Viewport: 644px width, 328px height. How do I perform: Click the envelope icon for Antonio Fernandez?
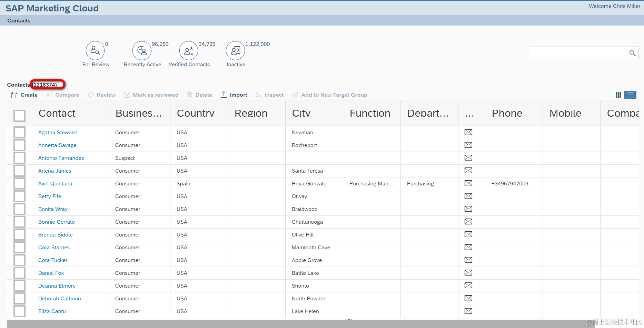(x=468, y=158)
